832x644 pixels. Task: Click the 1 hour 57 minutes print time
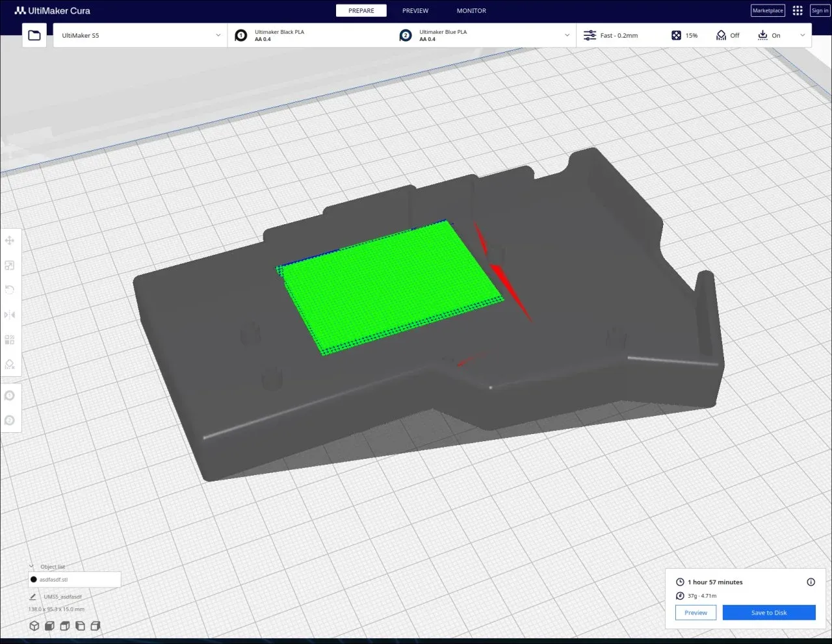715,582
